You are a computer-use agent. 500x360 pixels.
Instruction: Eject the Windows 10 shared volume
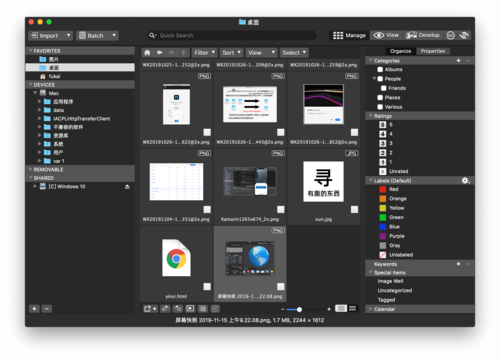tap(127, 187)
